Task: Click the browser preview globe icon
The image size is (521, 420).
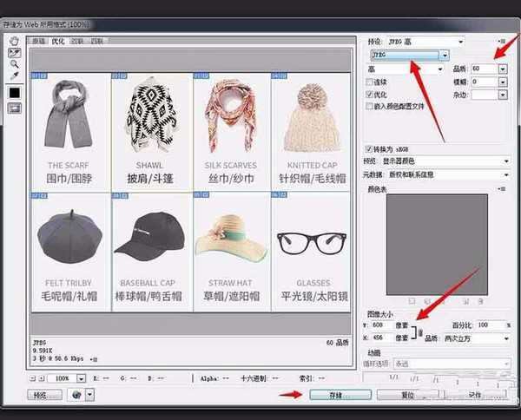Action: (76, 394)
